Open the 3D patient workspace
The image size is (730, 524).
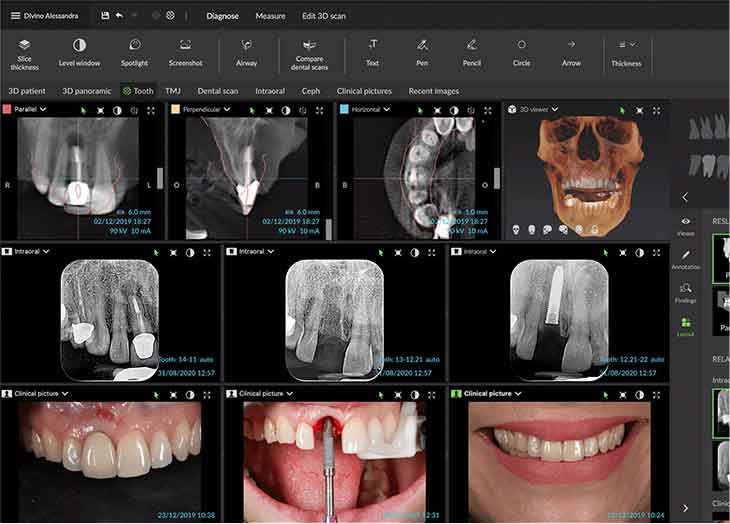coord(27,91)
